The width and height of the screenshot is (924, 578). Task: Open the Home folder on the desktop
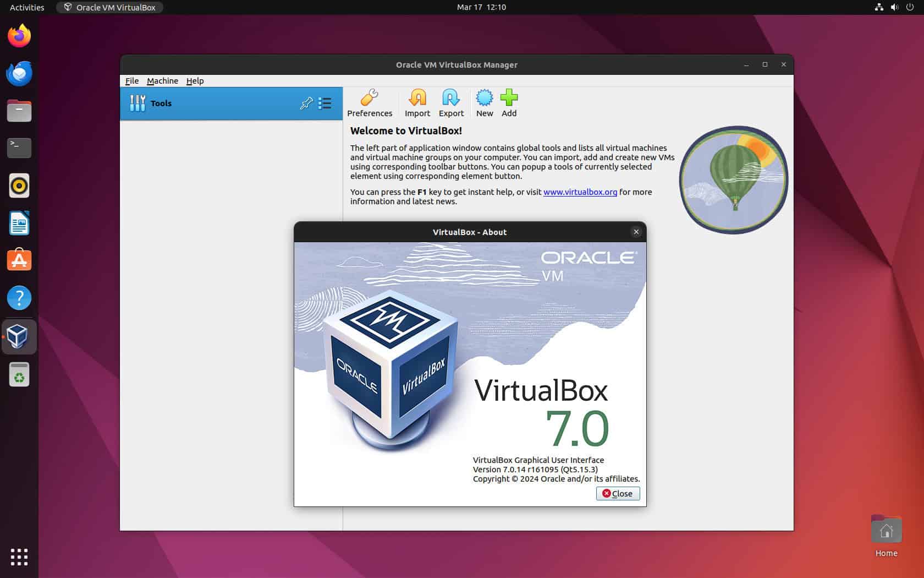tap(886, 530)
